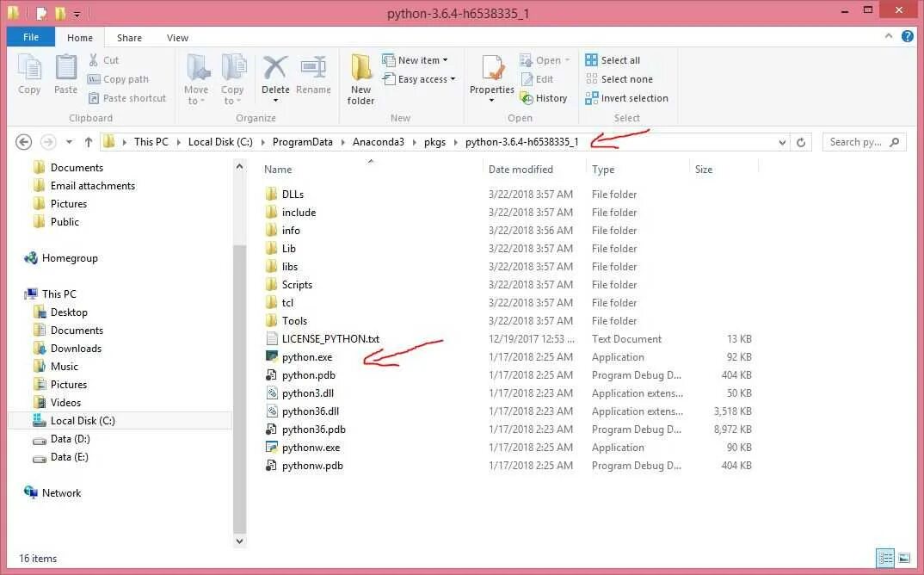The image size is (924, 575).
Task: Click Paste shortcut in the ribbon
Action: [127, 98]
